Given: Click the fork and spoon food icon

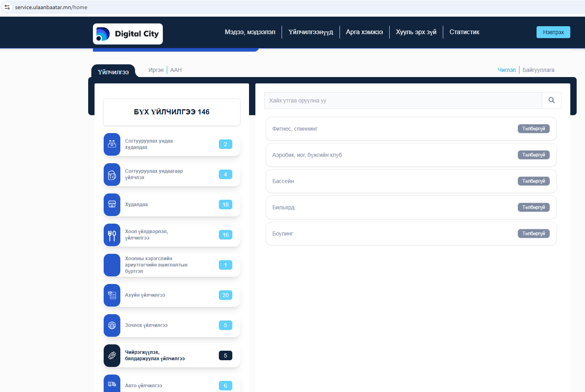Looking at the screenshot, I should click(112, 235).
